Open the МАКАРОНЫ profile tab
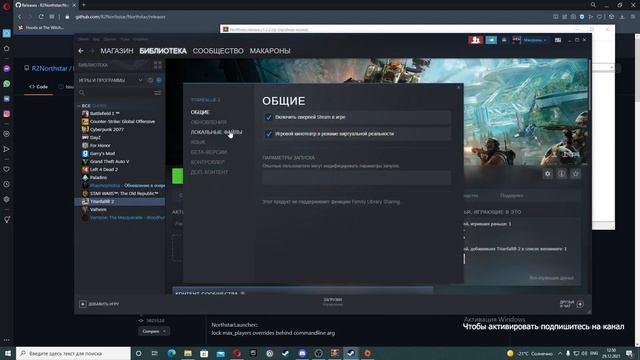This screenshot has width=640, height=360. coord(270,51)
